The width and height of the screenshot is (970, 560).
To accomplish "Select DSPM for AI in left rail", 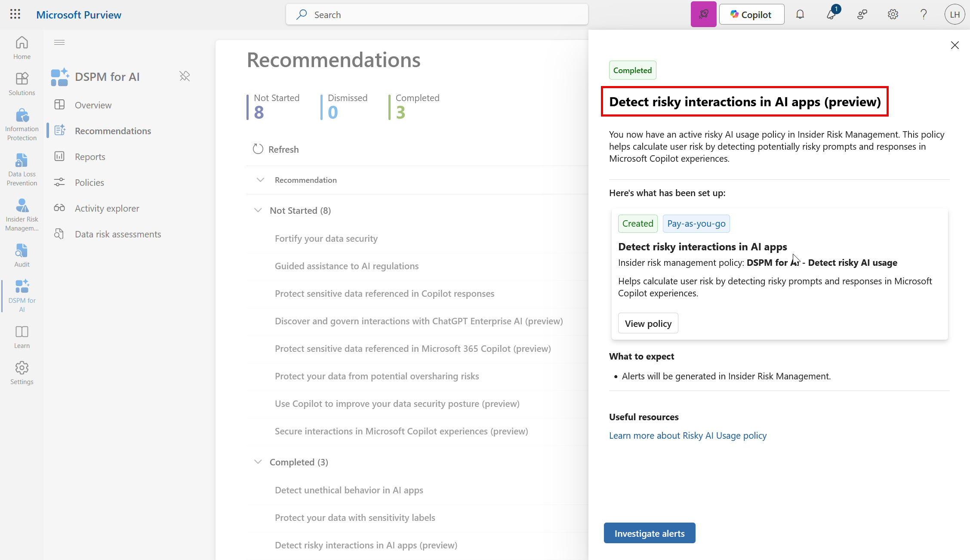I will pyautogui.click(x=22, y=296).
